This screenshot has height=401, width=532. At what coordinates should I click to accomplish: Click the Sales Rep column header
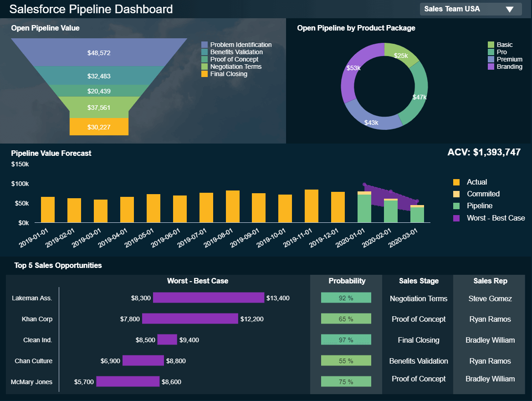coord(490,281)
